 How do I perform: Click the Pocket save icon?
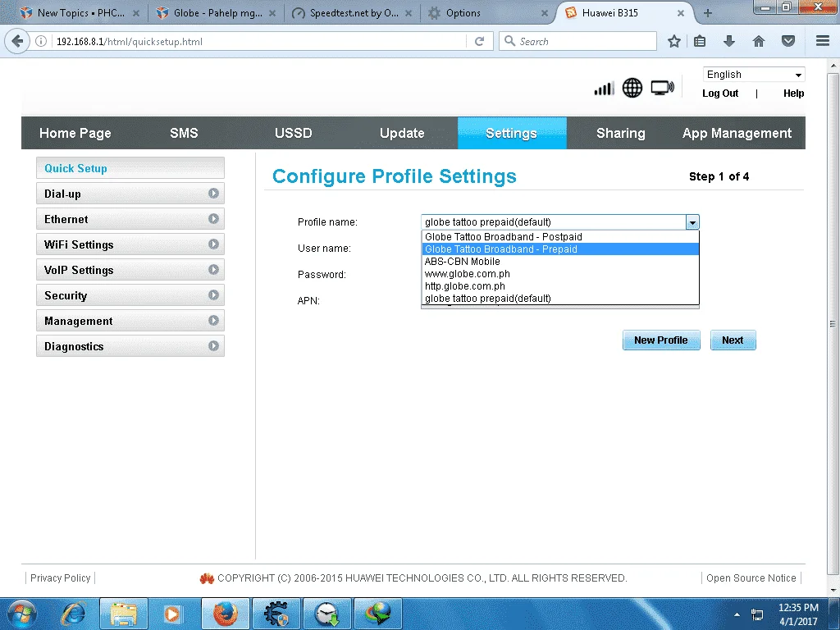coord(788,41)
